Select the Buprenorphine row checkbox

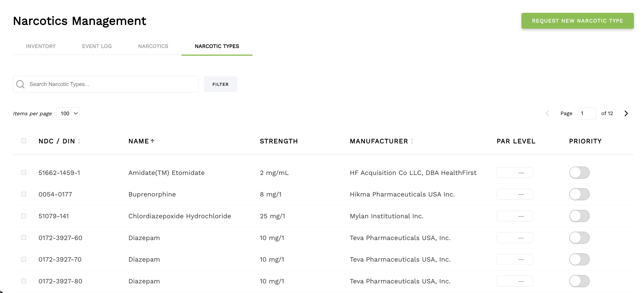(23, 194)
